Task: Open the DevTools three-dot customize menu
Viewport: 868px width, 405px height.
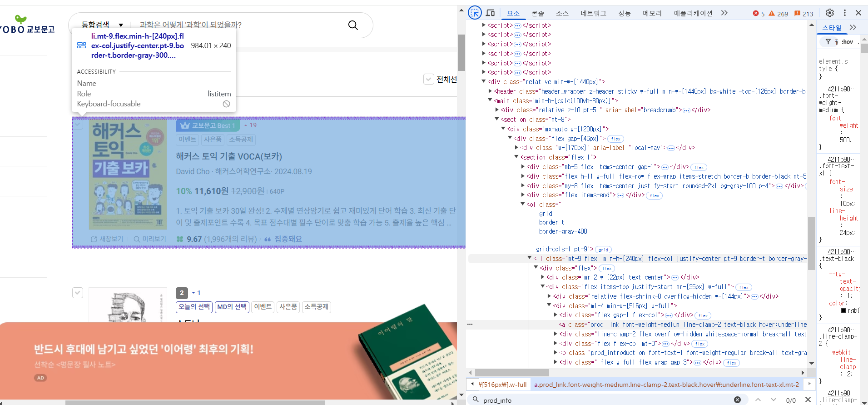Action: pyautogui.click(x=845, y=13)
